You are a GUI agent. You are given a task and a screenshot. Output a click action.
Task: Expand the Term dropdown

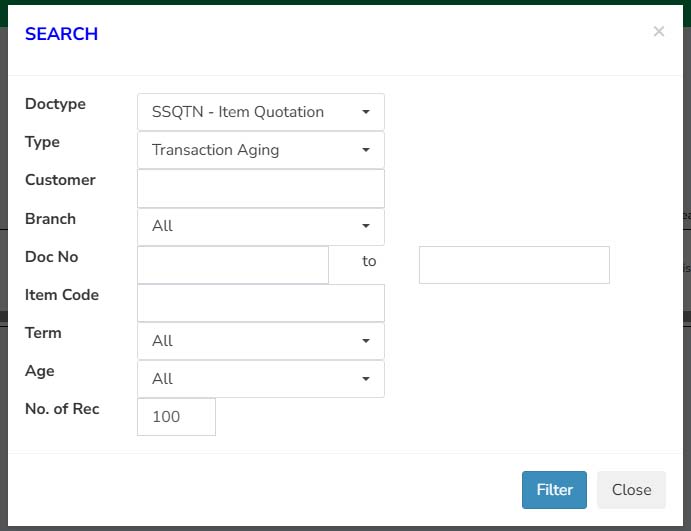tap(261, 341)
